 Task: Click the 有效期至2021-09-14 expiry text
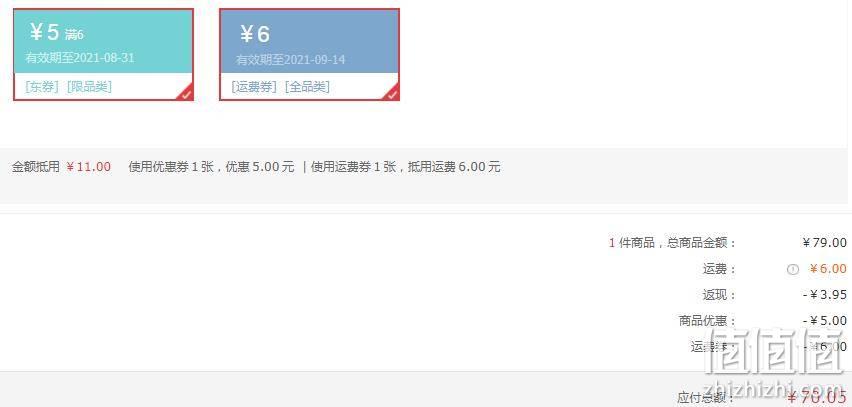[291, 59]
